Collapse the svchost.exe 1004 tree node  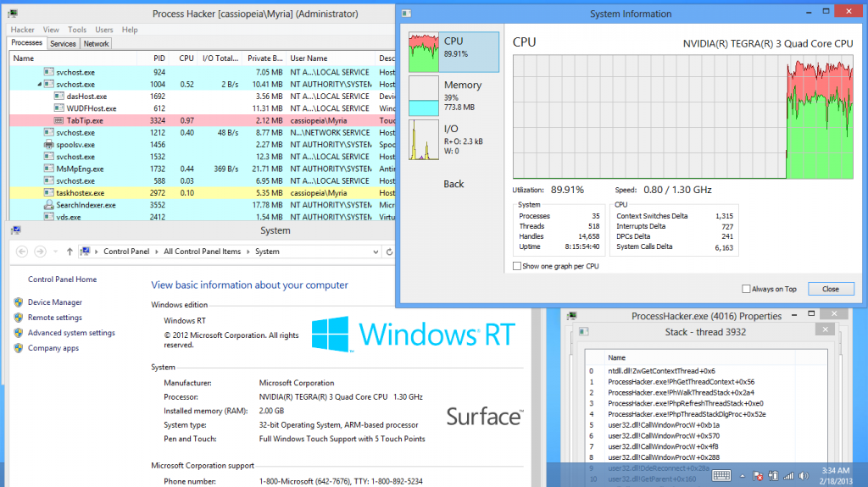(x=39, y=84)
